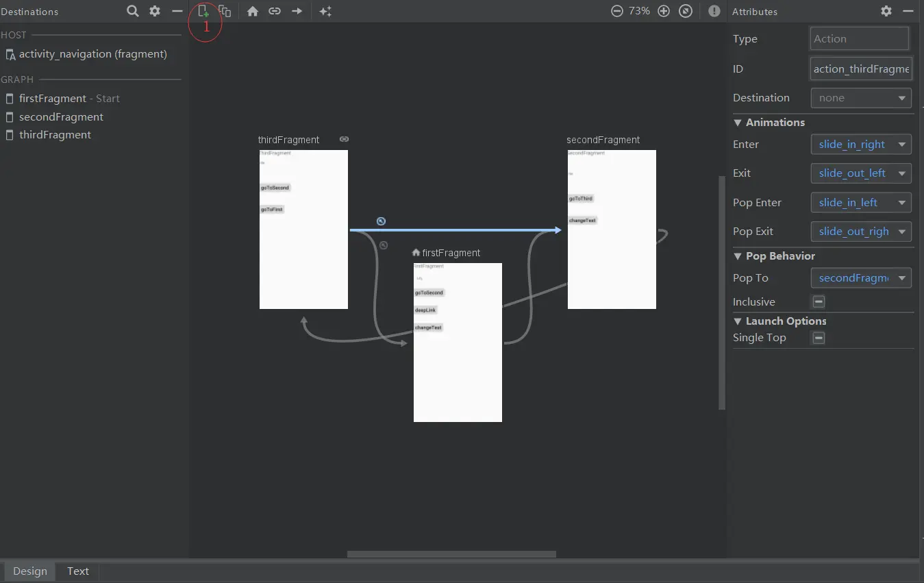924x583 pixels.
Task: Open the Enter animation dropdown
Action: coord(861,145)
